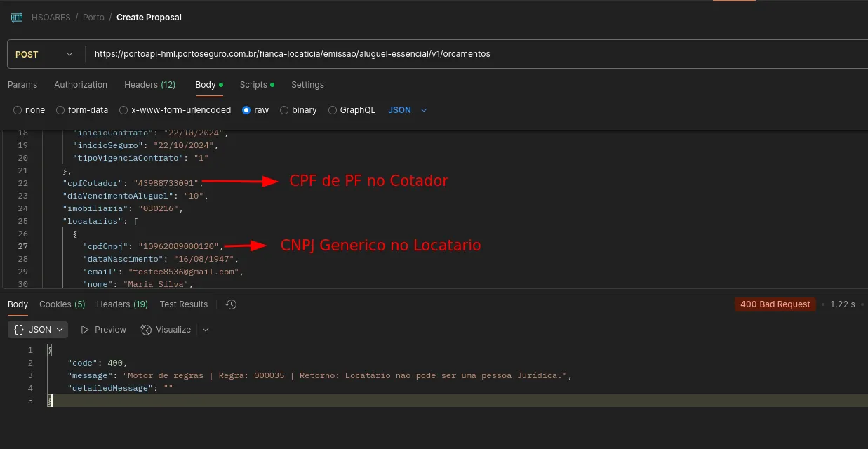View the response Cookies (5) tab

[62, 304]
